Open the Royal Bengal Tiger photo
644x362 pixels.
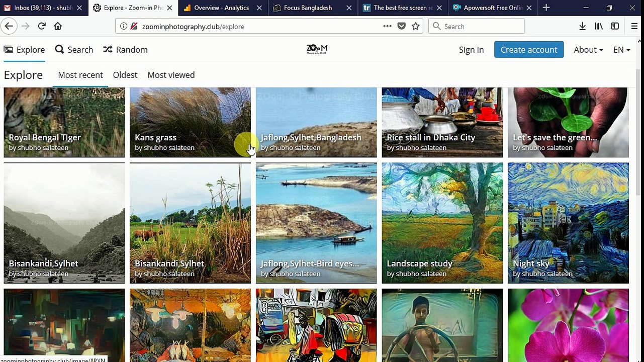[x=64, y=122]
